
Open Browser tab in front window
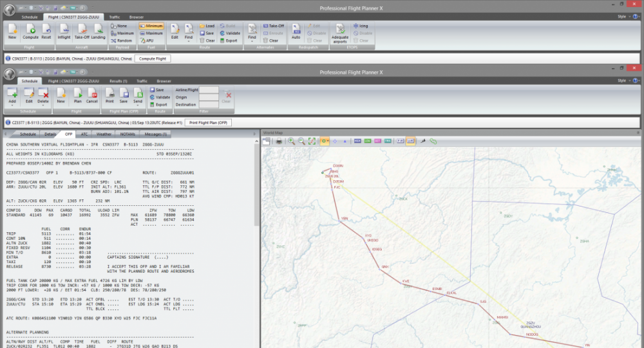pyautogui.click(x=164, y=81)
